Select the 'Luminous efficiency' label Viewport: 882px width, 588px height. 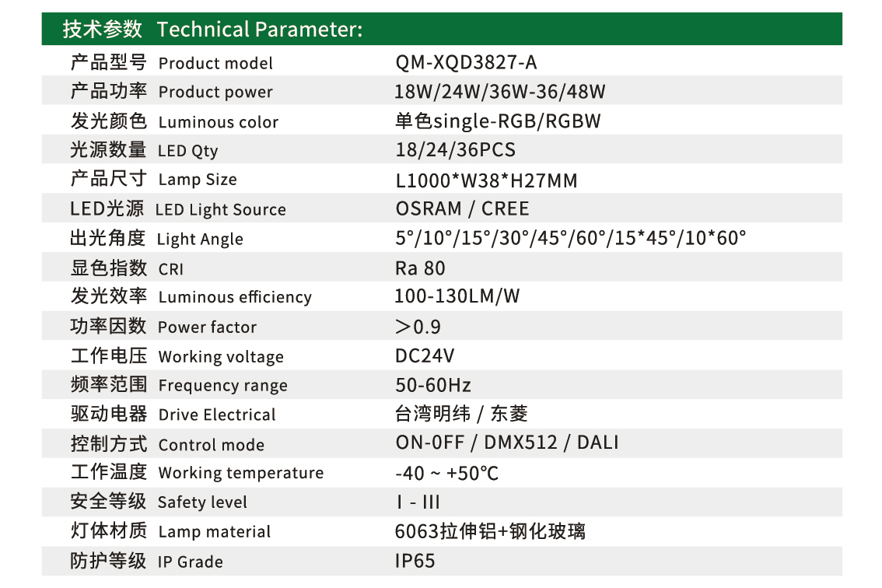[235, 297]
